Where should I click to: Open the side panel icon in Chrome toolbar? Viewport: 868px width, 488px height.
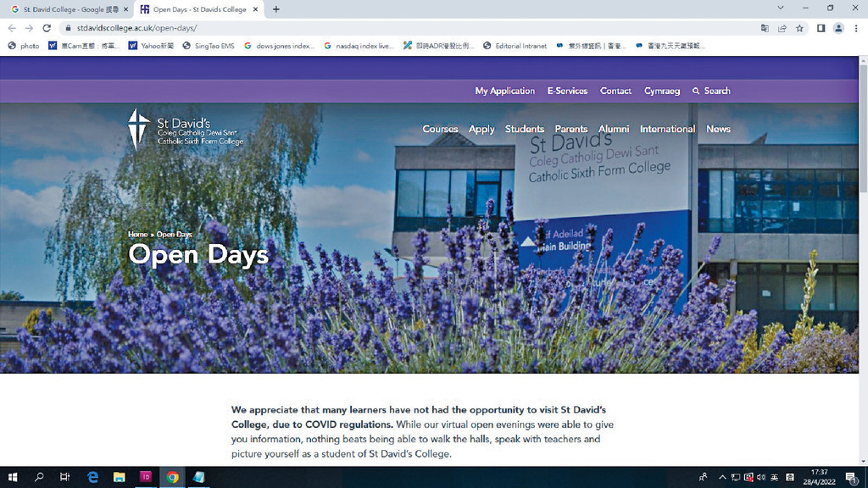[821, 28]
